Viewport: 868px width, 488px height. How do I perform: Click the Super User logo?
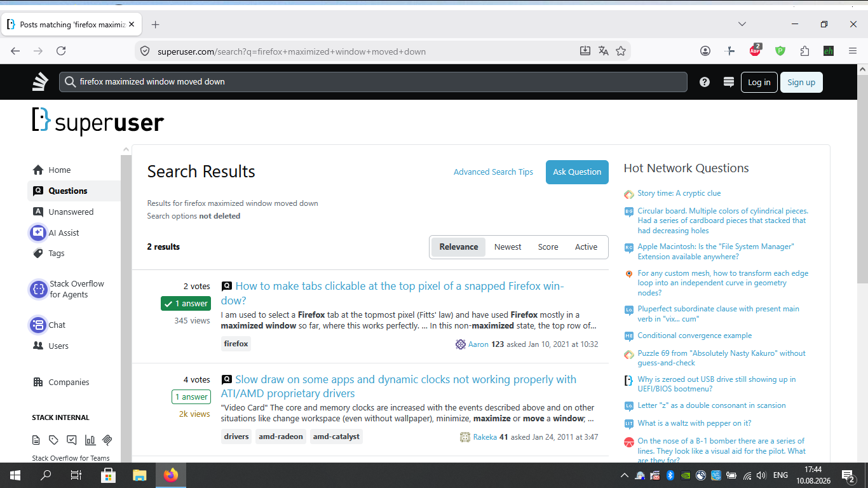pos(98,121)
